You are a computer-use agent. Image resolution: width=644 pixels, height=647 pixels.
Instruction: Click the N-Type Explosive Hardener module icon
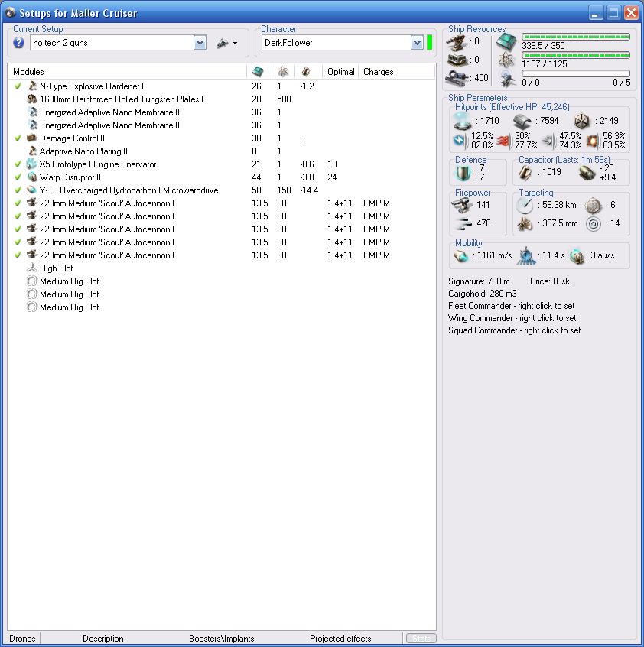(32, 86)
